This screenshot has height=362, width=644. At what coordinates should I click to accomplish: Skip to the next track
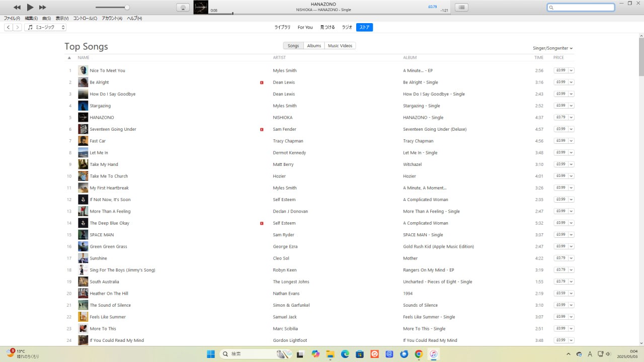(43, 7)
